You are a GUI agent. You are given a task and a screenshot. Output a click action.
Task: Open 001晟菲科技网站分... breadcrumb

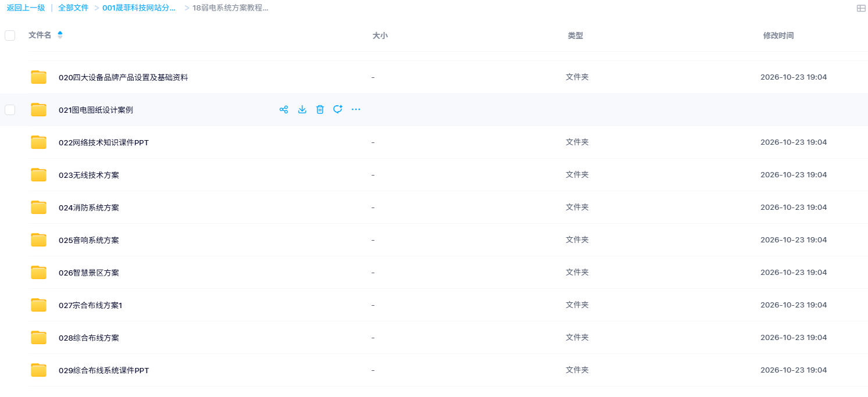[139, 8]
